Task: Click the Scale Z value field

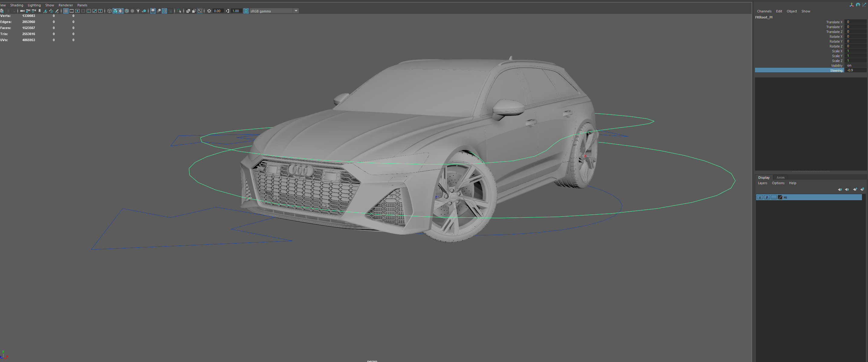Action: [x=856, y=61]
